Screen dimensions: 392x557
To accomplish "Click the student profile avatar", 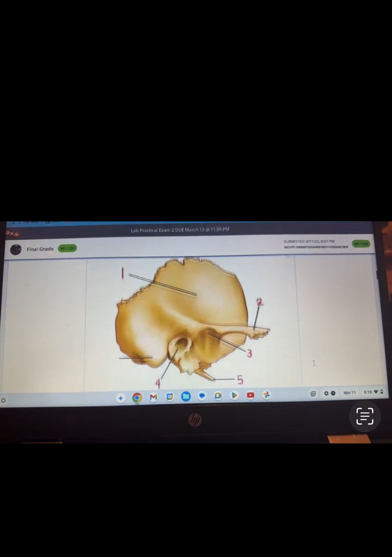I will [16, 249].
